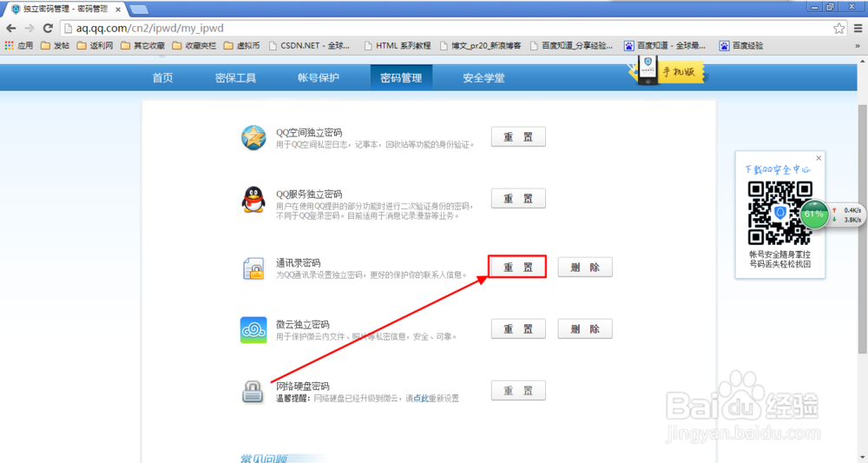Go to the 首页 nav tab

point(163,78)
